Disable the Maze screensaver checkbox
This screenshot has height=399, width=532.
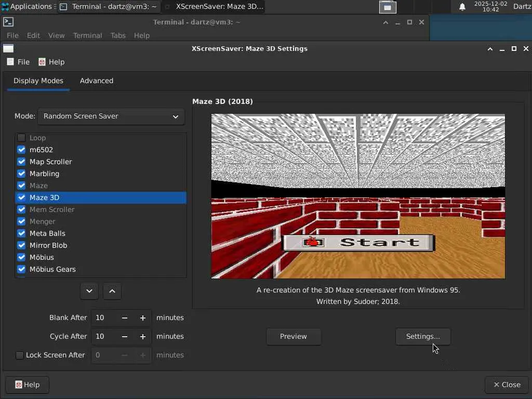[21, 185]
